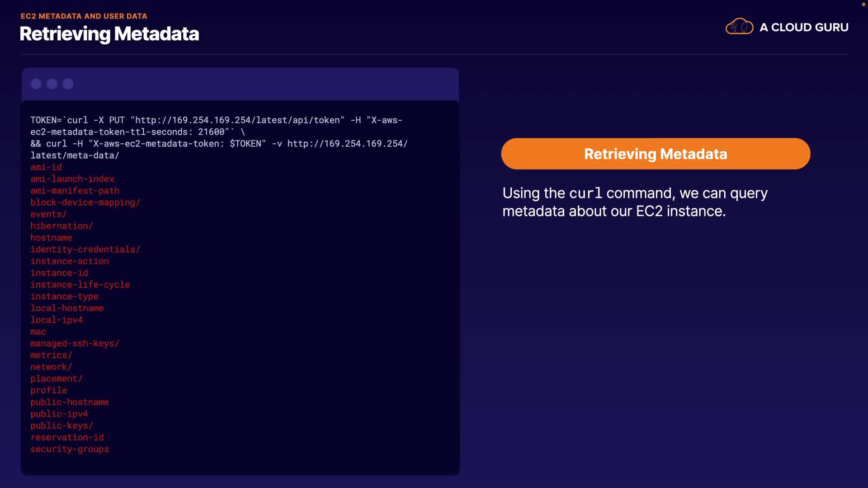Click the third dot in terminal title bar
868x488 pixels.
point(68,84)
